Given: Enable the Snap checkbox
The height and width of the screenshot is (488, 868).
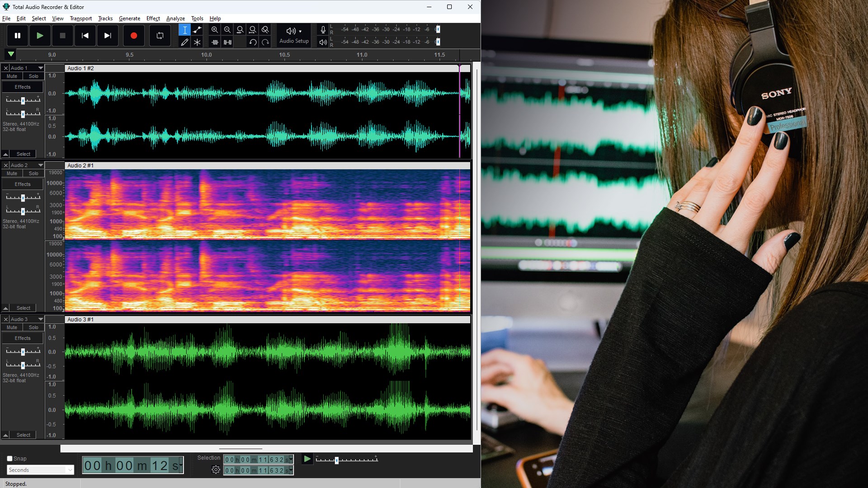Looking at the screenshot, I should [9, 458].
